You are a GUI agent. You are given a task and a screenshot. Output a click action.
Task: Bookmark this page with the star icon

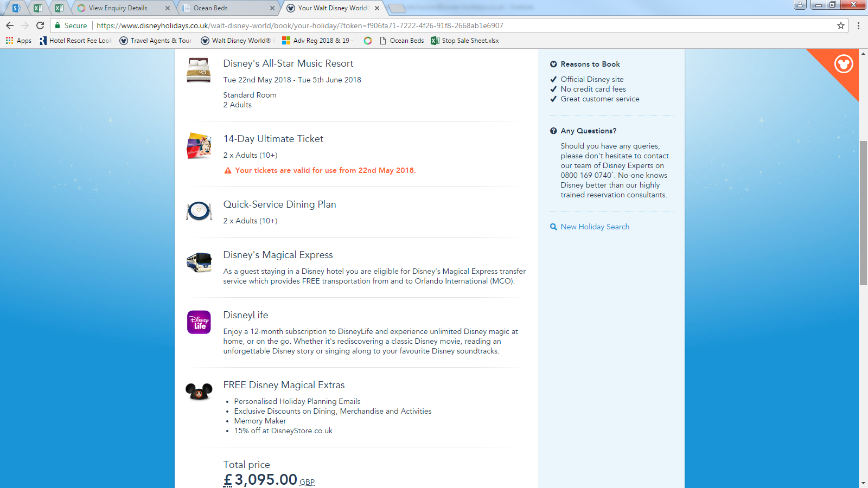[841, 25]
